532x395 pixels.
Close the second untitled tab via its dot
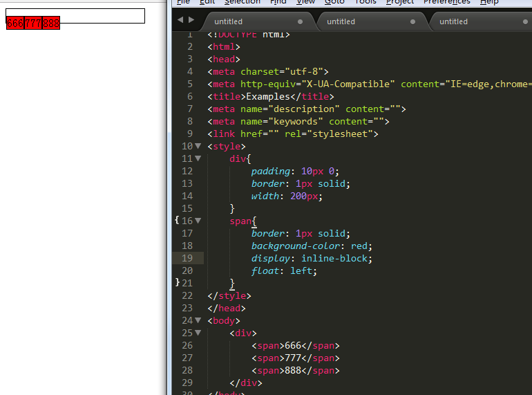click(x=412, y=21)
